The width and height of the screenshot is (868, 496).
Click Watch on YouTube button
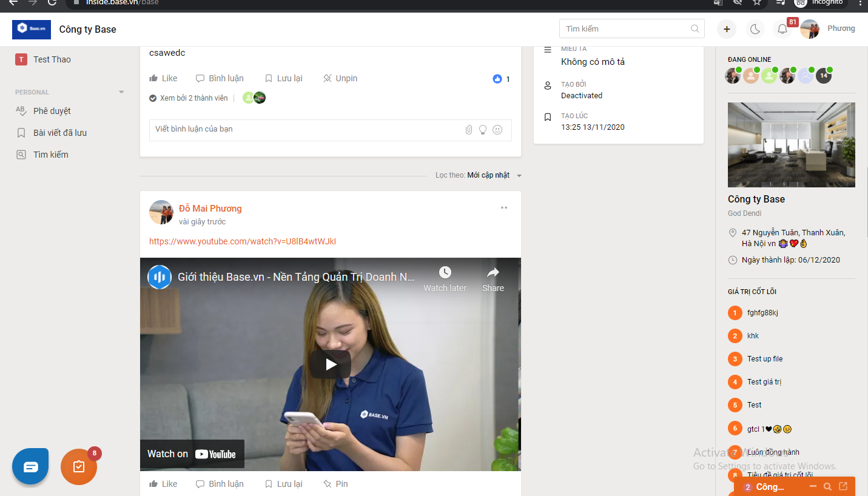192,454
